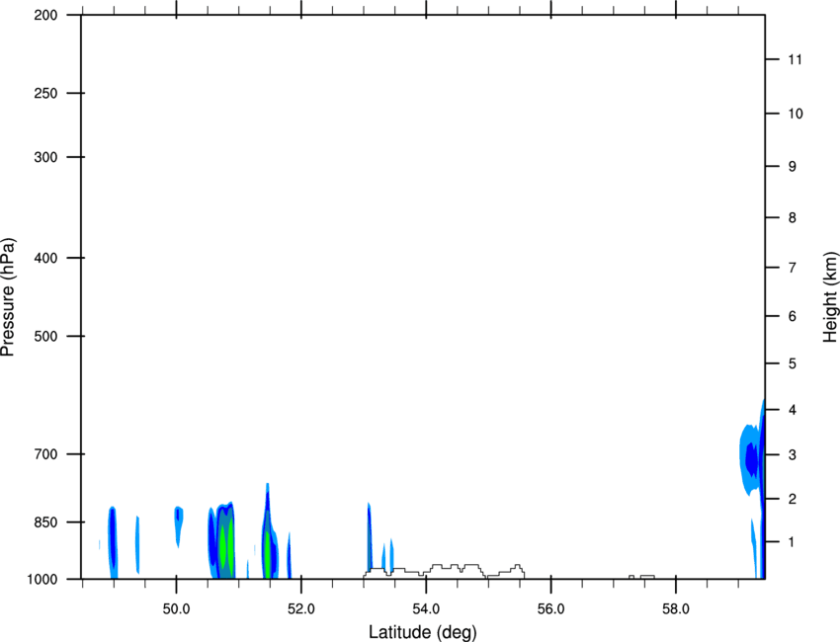Image resolution: width=840 pixels, height=642 pixels.
Task: Click pressure tick label 300
Action: pos(45,157)
